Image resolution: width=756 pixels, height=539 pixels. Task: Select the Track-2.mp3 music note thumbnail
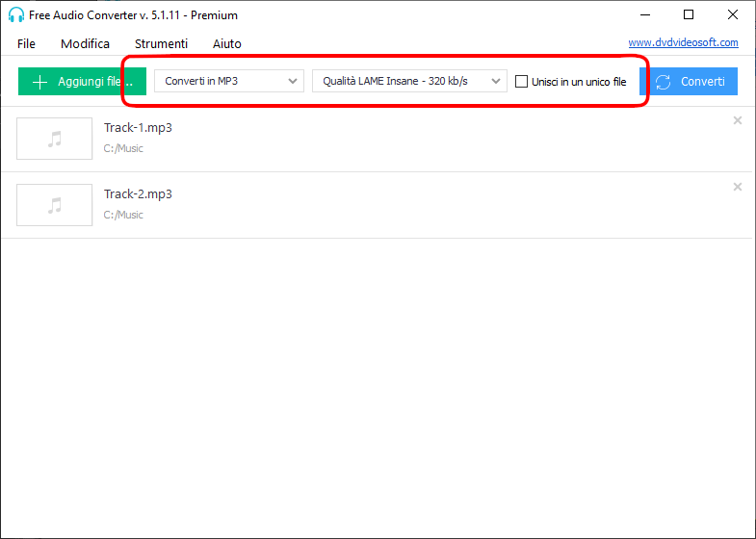55,205
